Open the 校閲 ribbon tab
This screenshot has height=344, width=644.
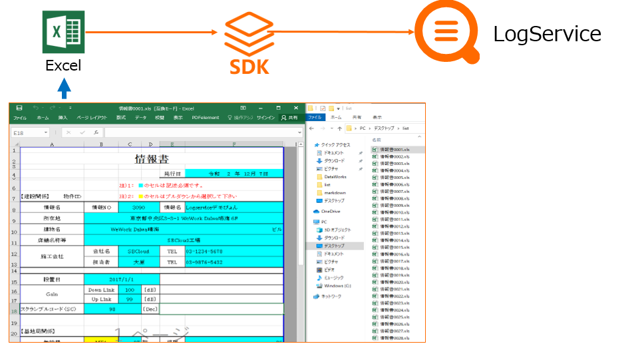(x=160, y=118)
